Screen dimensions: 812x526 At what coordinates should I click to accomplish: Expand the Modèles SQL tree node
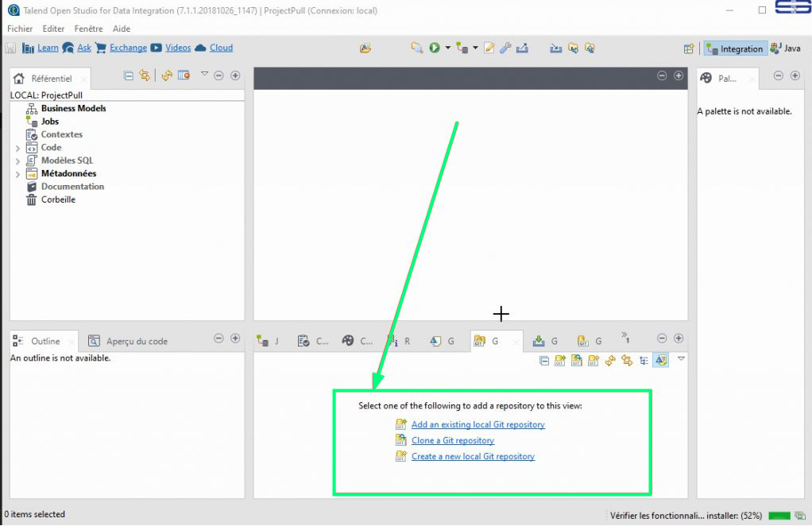click(17, 161)
